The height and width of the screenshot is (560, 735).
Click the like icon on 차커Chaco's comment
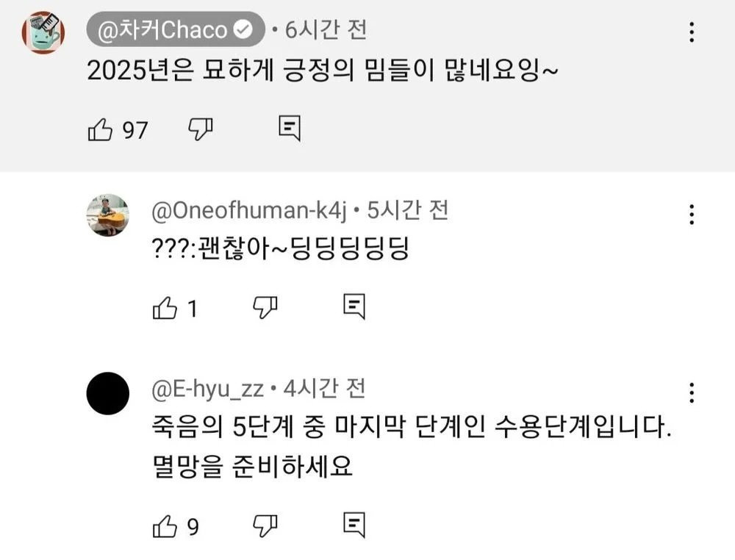tap(98, 129)
